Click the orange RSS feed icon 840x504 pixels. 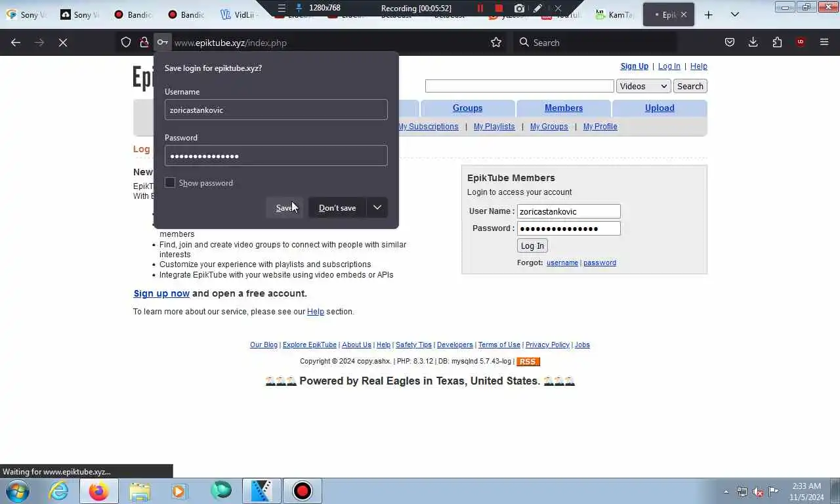528,362
